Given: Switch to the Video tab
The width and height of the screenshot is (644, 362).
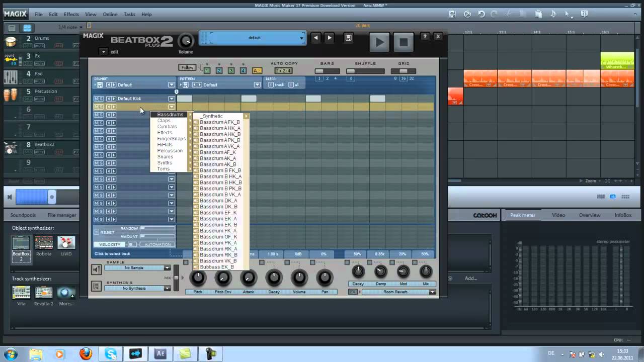Looking at the screenshot, I should 558,215.
